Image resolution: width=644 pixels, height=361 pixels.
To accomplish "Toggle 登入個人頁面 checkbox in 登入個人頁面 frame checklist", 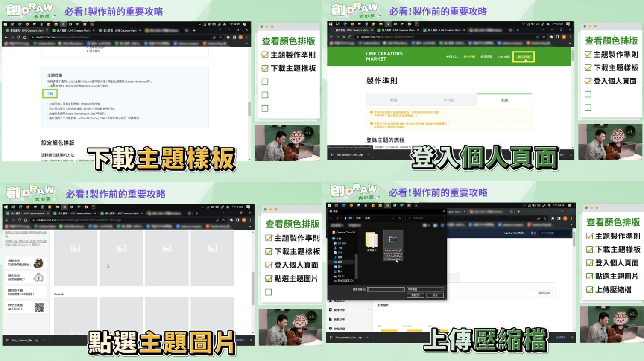I will pos(588,81).
